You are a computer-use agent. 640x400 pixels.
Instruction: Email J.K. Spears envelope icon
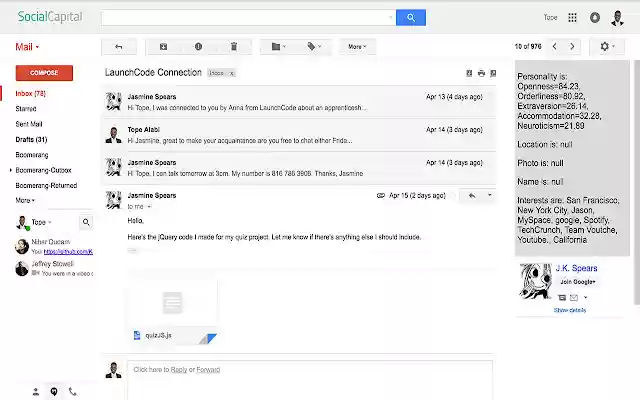574,298
